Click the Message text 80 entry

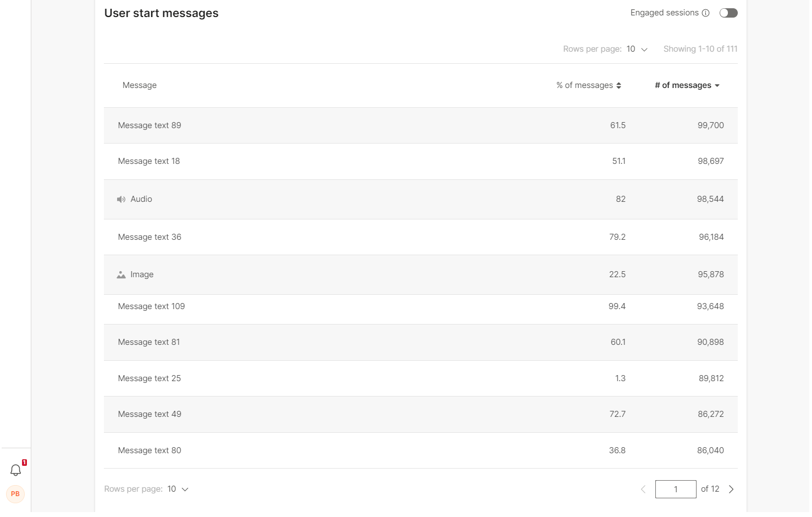pos(150,450)
